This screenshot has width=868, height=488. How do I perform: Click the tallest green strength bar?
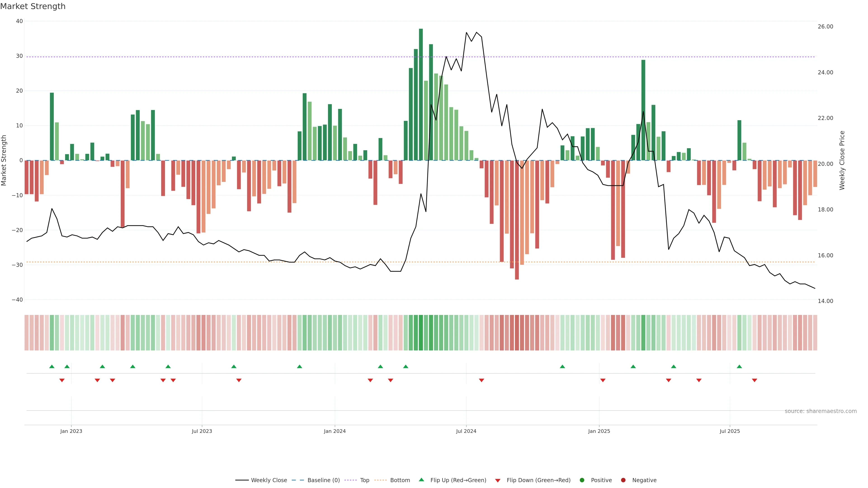pyautogui.click(x=421, y=94)
